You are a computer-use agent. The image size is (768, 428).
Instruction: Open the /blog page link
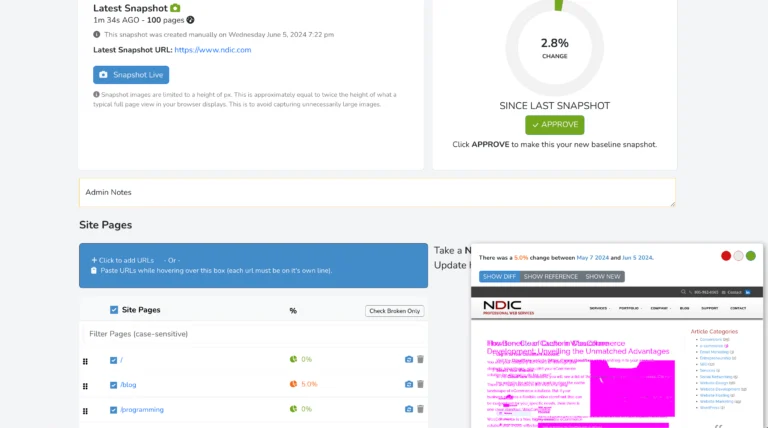[x=128, y=385]
